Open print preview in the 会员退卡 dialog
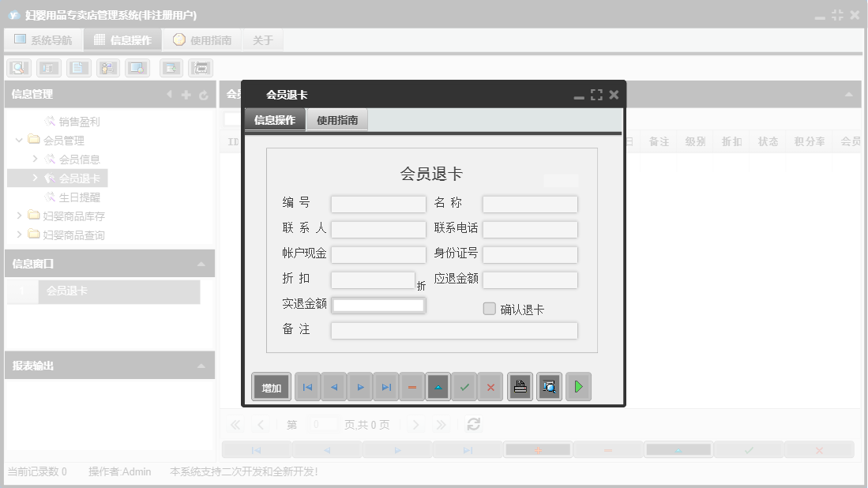The width and height of the screenshot is (868, 488). (x=549, y=386)
